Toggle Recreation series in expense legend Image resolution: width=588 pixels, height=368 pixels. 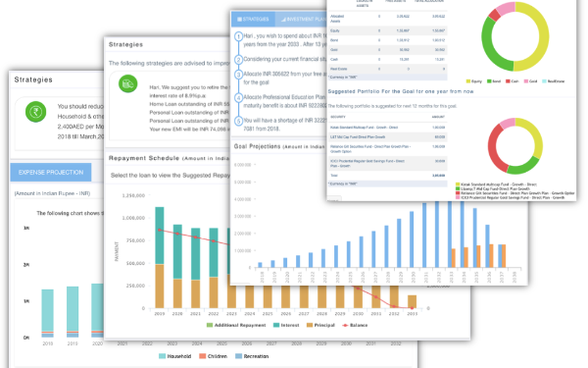(252, 356)
